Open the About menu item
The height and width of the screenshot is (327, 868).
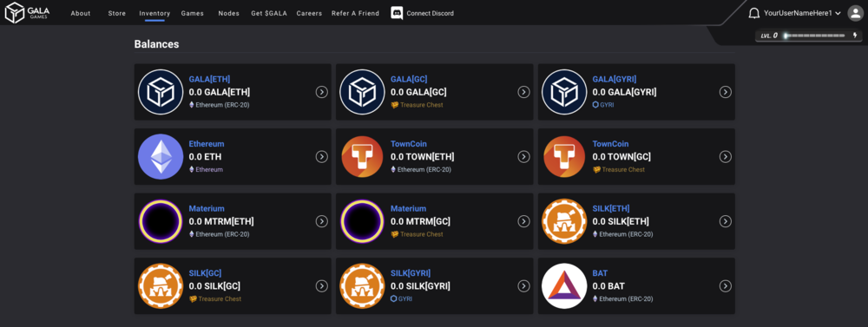click(x=80, y=13)
